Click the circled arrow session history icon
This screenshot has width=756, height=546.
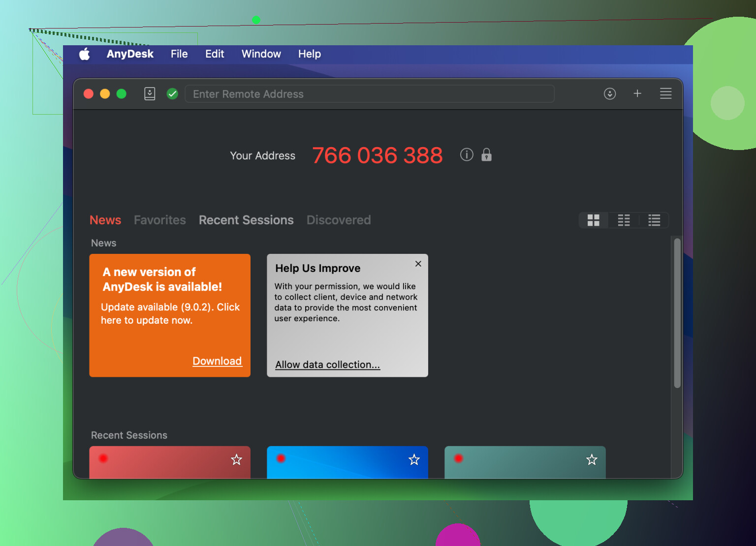tap(610, 93)
